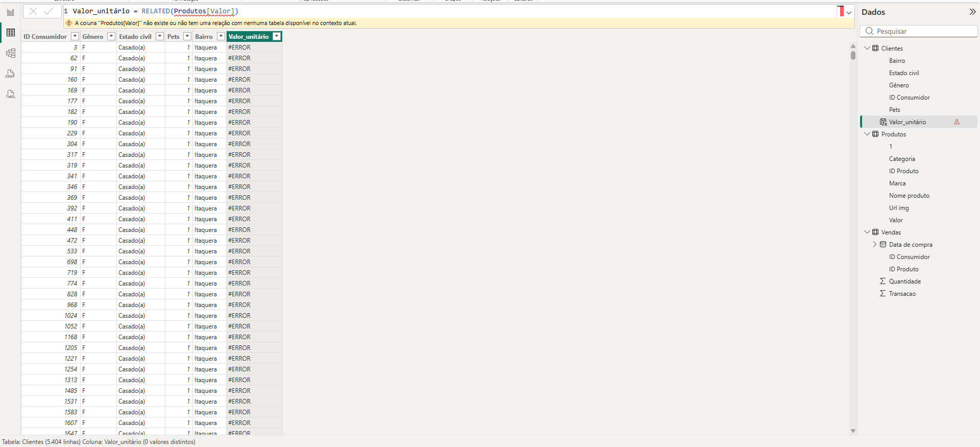Click the sigma icon beside Transacao

(x=883, y=293)
